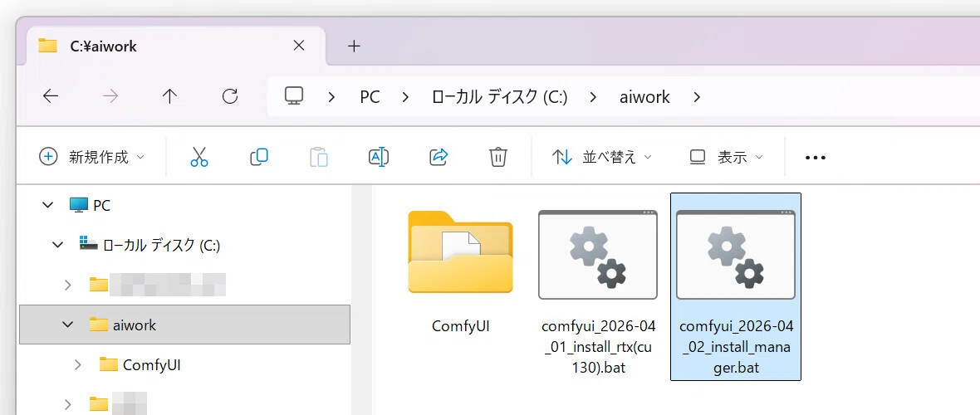Click the chevron after PC in address bar
The image size is (980, 415).
[405, 97]
